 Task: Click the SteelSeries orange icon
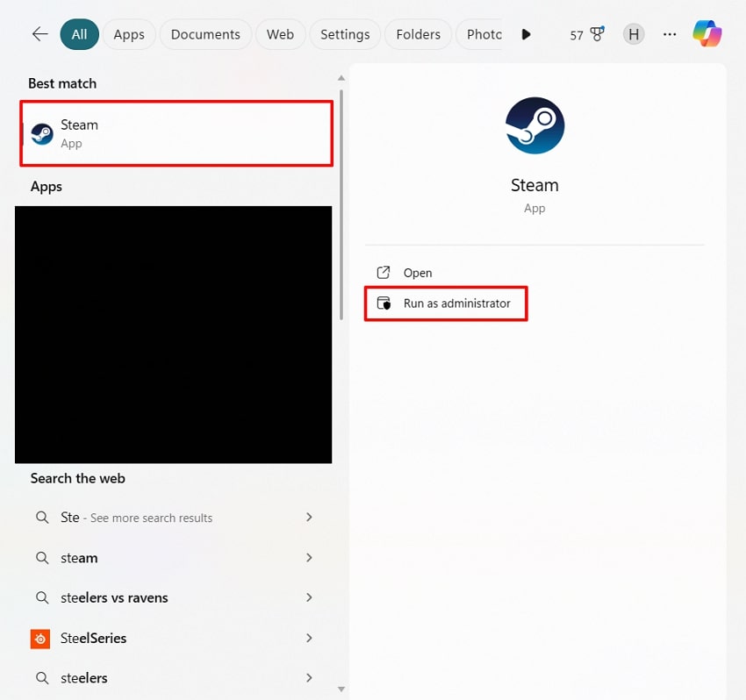40,639
